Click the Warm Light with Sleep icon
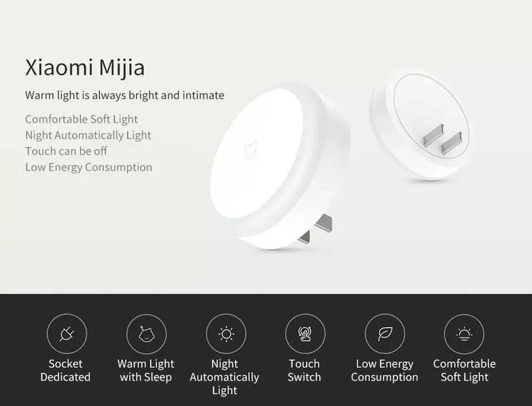Viewport: 532px width, 406px height. [146, 333]
